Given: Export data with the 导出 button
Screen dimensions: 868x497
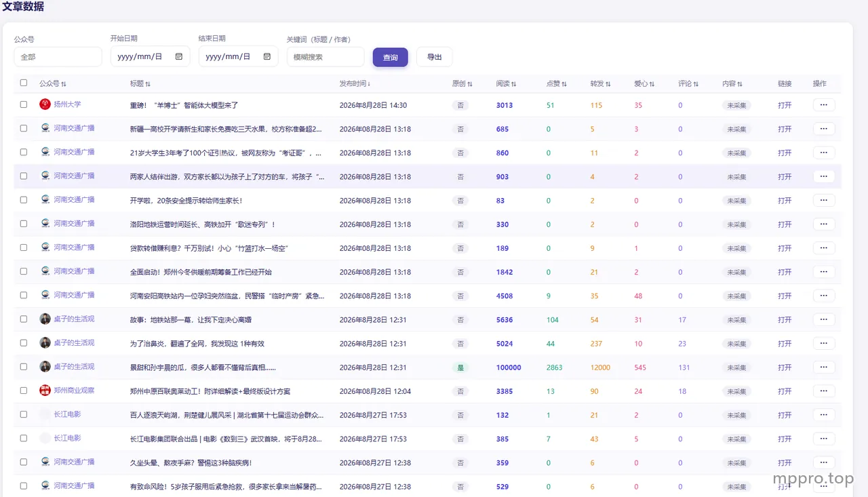Looking at the screenshot, I should 435,57.
